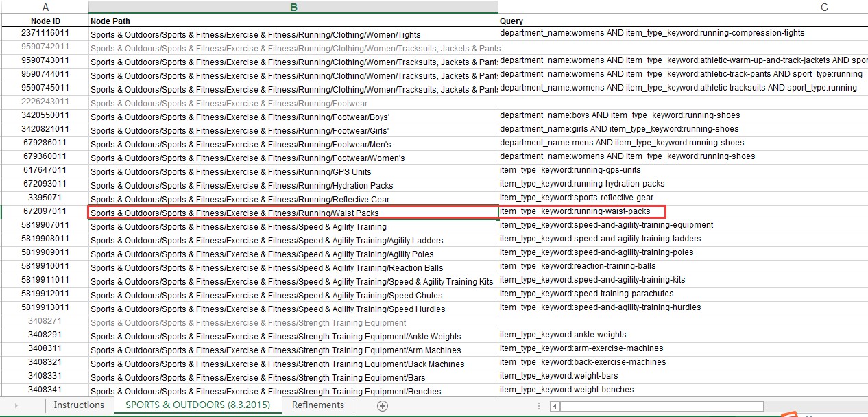The width and height of the screenshot is (868, 417).
Task: Select column B header
Action: tap(293, 7)
